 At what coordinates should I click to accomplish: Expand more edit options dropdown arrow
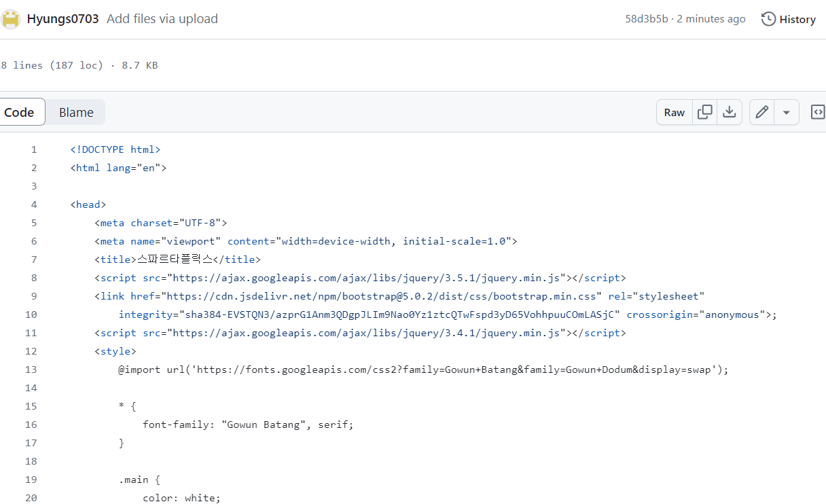[x=787, y=112]
